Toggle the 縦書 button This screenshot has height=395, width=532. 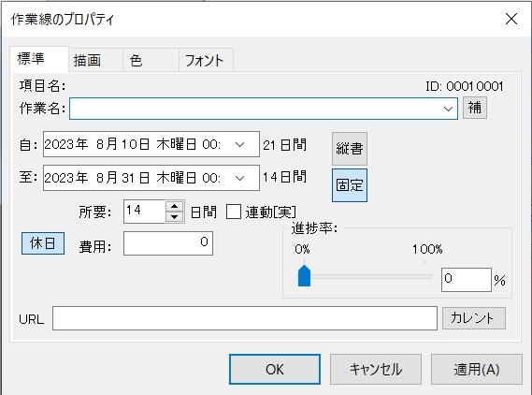click(350, 149)
